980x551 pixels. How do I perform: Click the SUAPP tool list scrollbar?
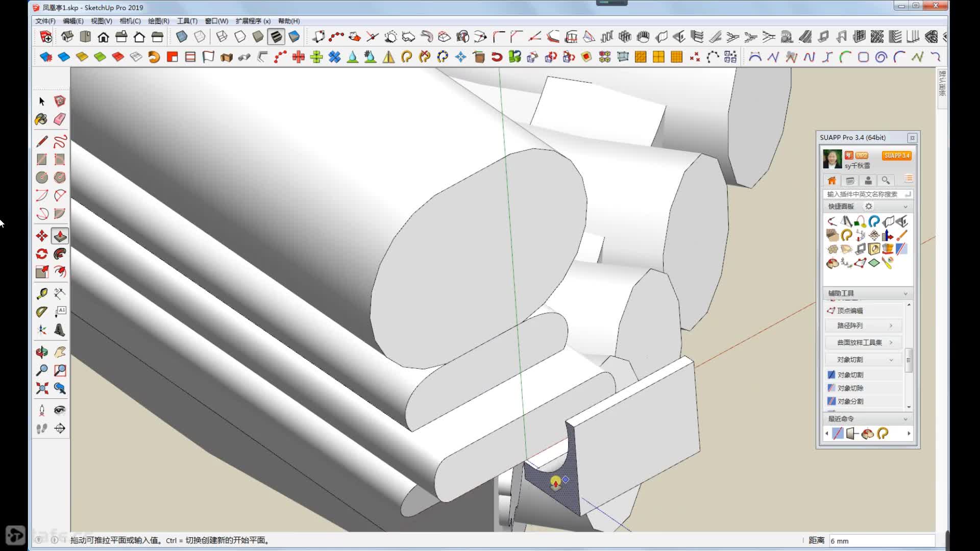[909, 360]
